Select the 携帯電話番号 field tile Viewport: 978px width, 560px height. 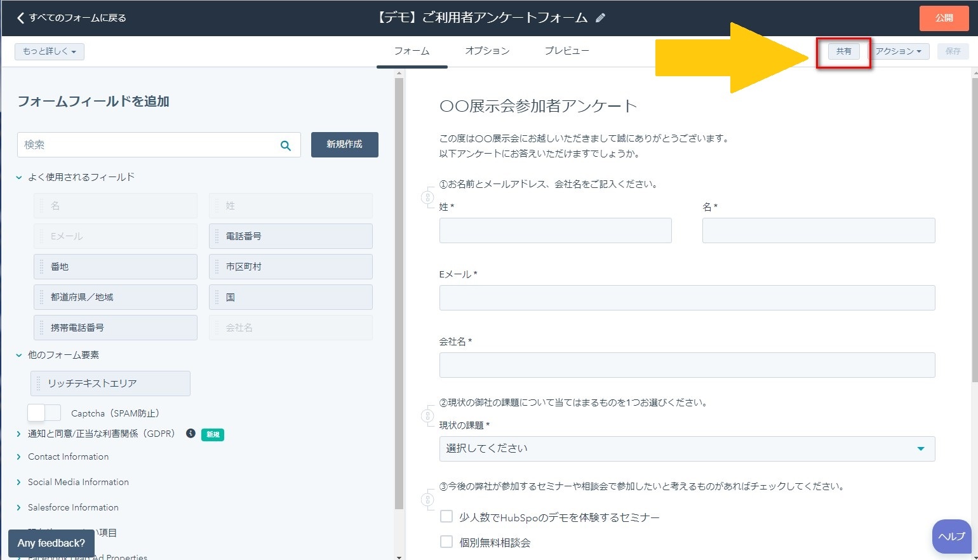pos(116,328)
